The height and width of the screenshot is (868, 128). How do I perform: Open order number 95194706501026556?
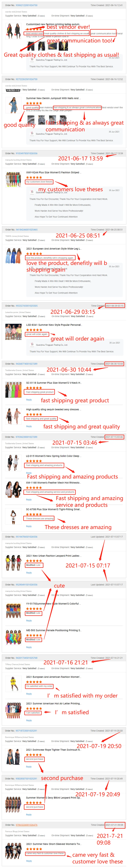pyautogui.click(x=27, y=537)
